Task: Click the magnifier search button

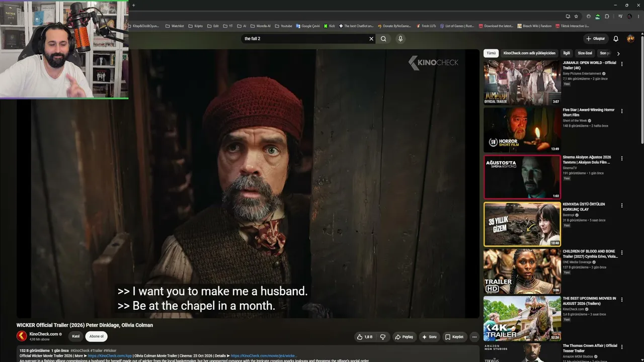Action: (x=383, y=39)
